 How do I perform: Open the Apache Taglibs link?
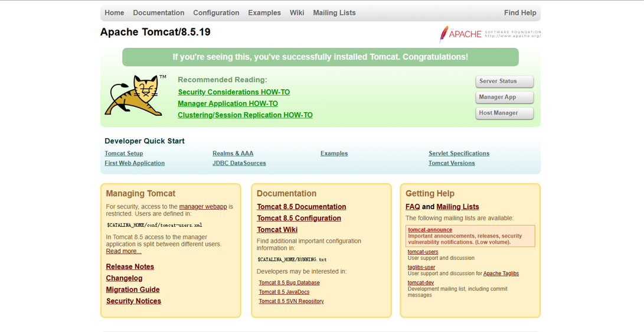tap(501, 274)
